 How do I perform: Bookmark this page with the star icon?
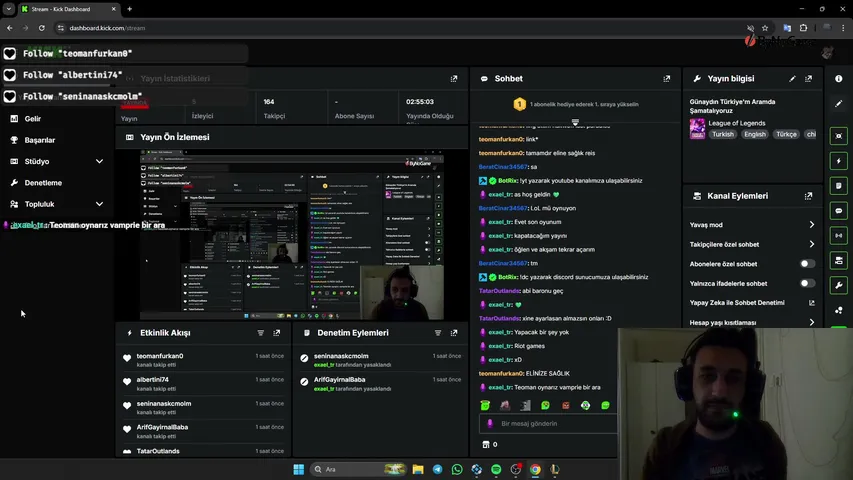[x=765, y=28]
